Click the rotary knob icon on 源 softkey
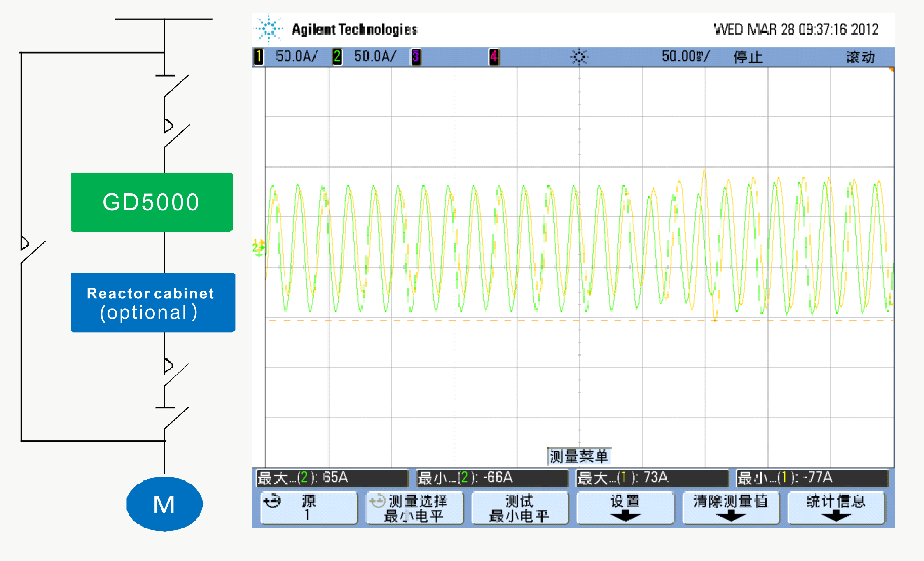Viewport: 924px width, 561px height. [x=272, y=501]
